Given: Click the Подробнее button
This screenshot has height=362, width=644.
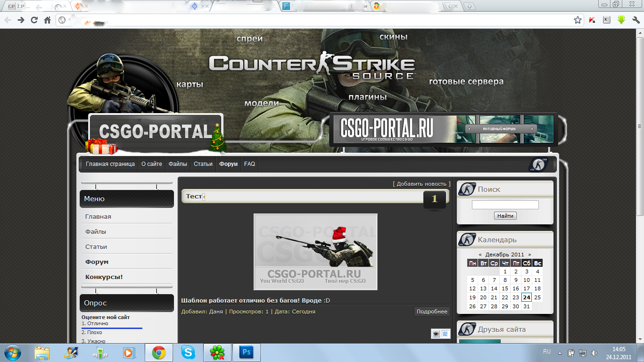Looking at the screenshot, I should [x=432, y=312].
